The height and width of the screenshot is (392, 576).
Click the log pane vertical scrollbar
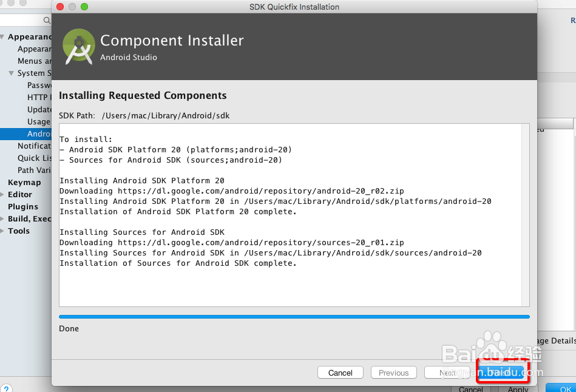click(525, 215)
